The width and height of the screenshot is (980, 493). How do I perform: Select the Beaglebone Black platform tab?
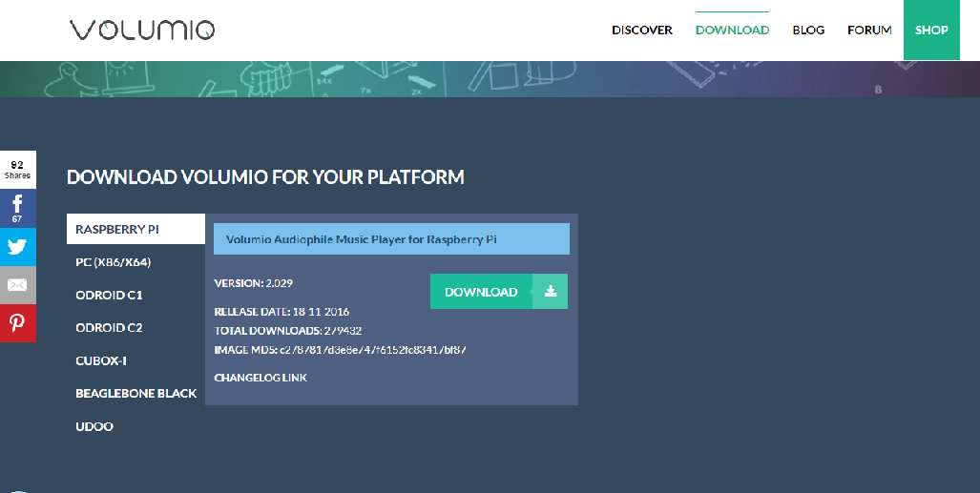click(136, 393)
